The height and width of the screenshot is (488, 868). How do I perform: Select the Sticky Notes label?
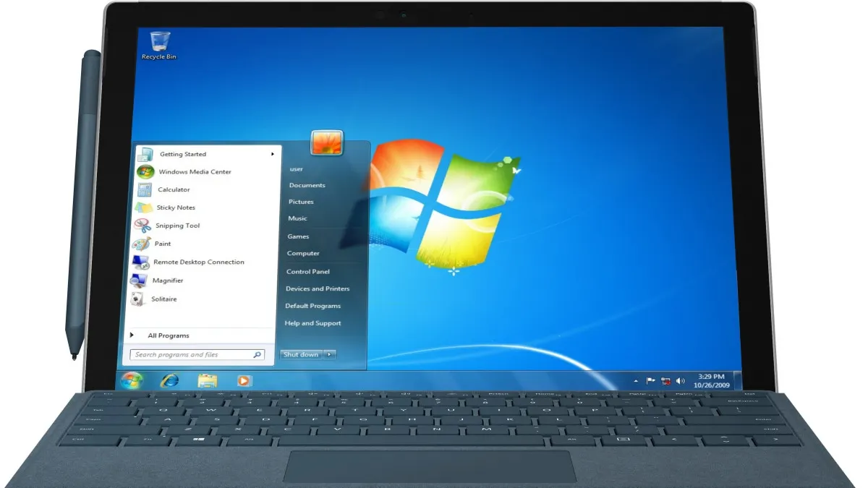(176, 207)
